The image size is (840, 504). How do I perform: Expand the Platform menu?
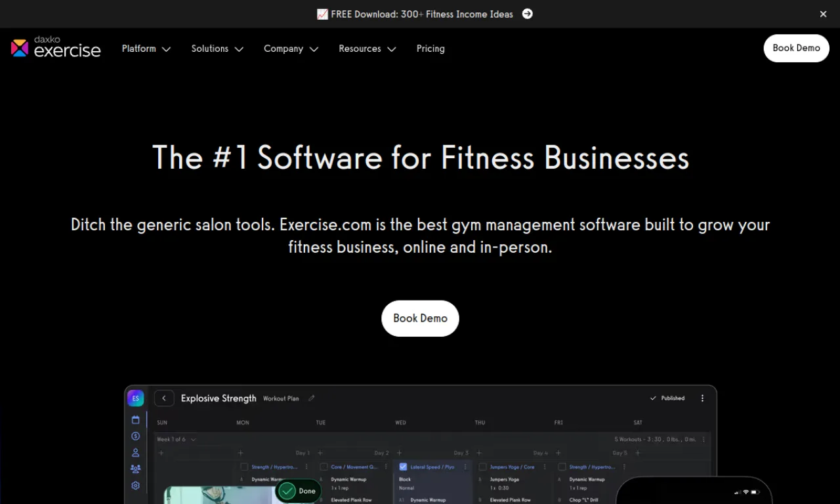pyautogui.click(x=146, y=49)
